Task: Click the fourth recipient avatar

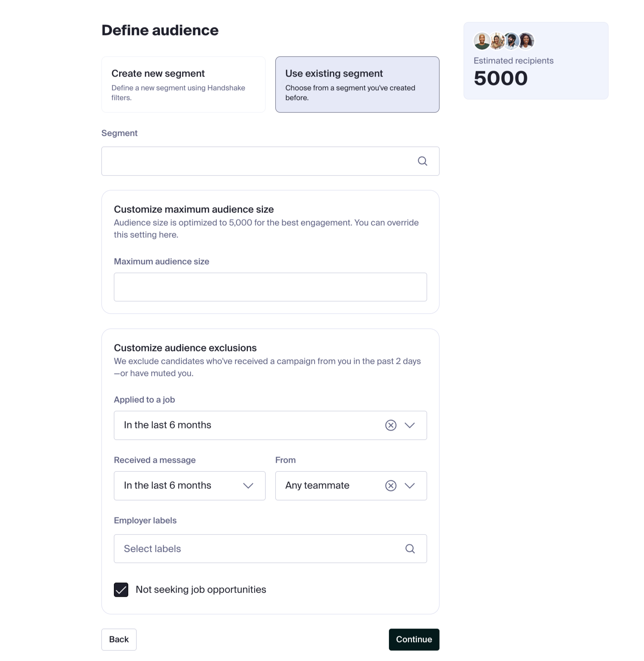Action: pyautogui.click(x=526, y=41)
